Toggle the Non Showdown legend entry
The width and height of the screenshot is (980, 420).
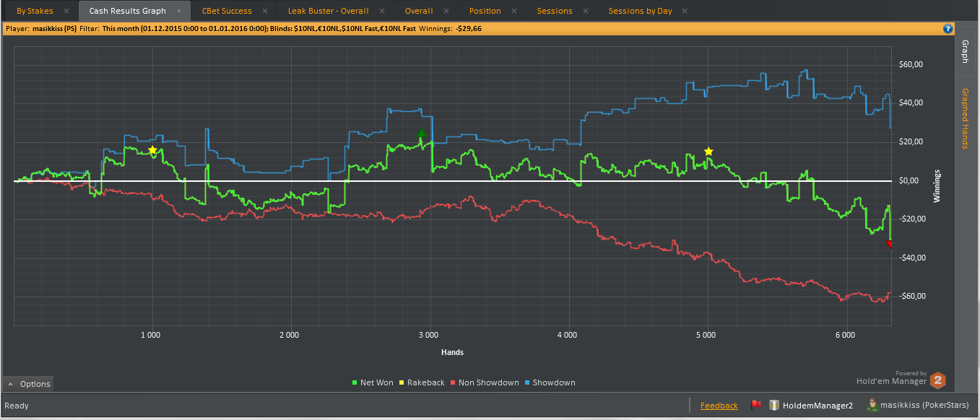(484, 382)
